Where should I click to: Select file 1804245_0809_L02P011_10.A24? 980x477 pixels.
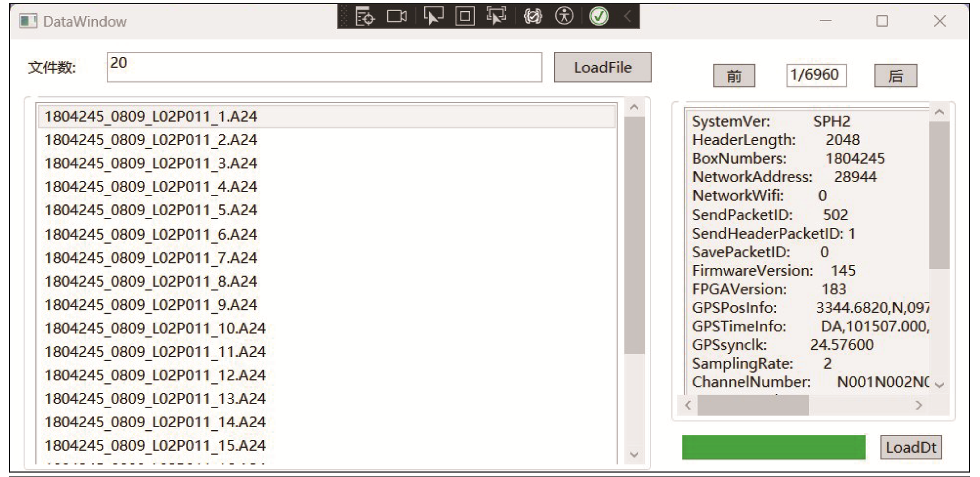[155, 328]
